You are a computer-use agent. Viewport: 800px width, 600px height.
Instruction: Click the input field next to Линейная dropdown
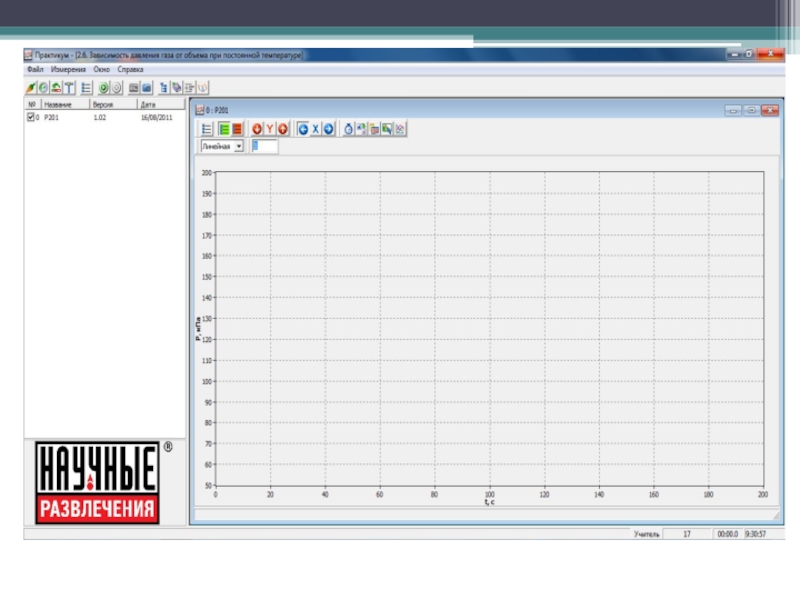[x=264, y=146]
